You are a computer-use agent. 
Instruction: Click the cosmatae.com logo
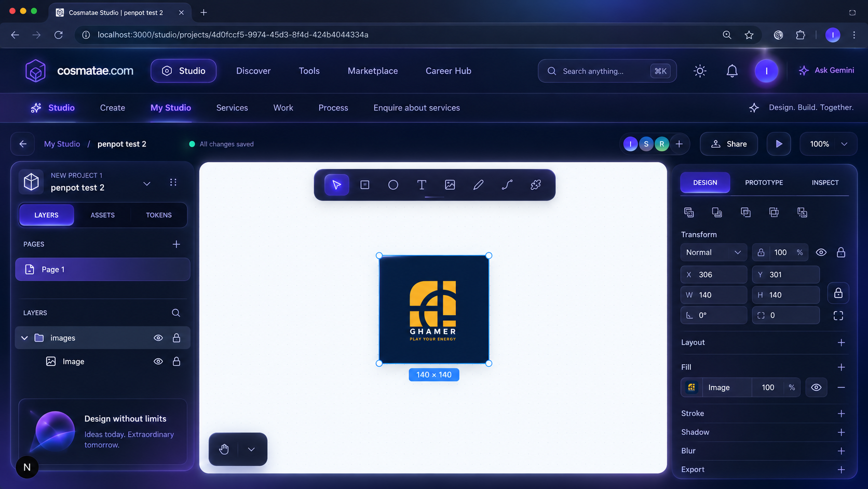click(x=79, y=71)
